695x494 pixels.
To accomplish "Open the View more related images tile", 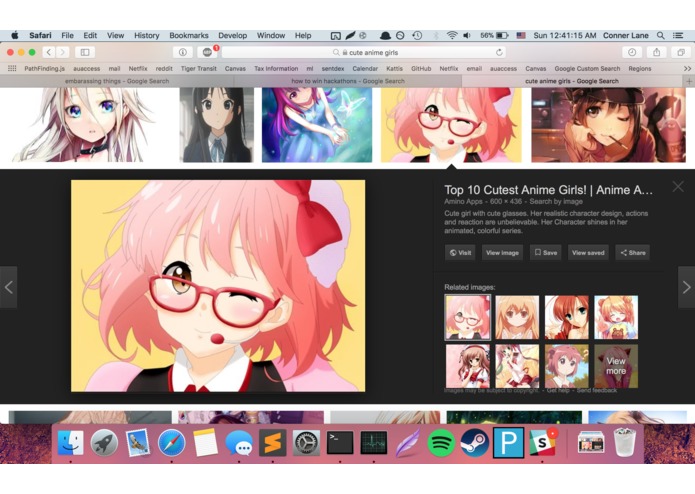I will pos(616,366).
